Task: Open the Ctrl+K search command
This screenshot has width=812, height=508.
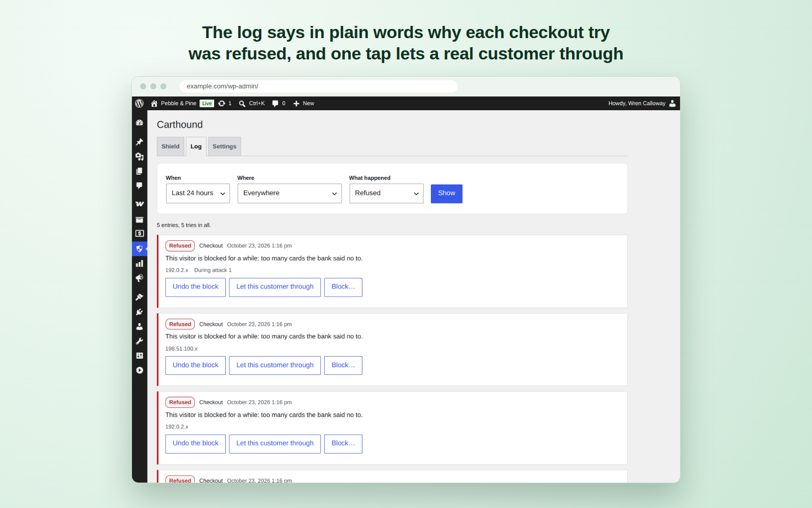Action: [252, 103]
